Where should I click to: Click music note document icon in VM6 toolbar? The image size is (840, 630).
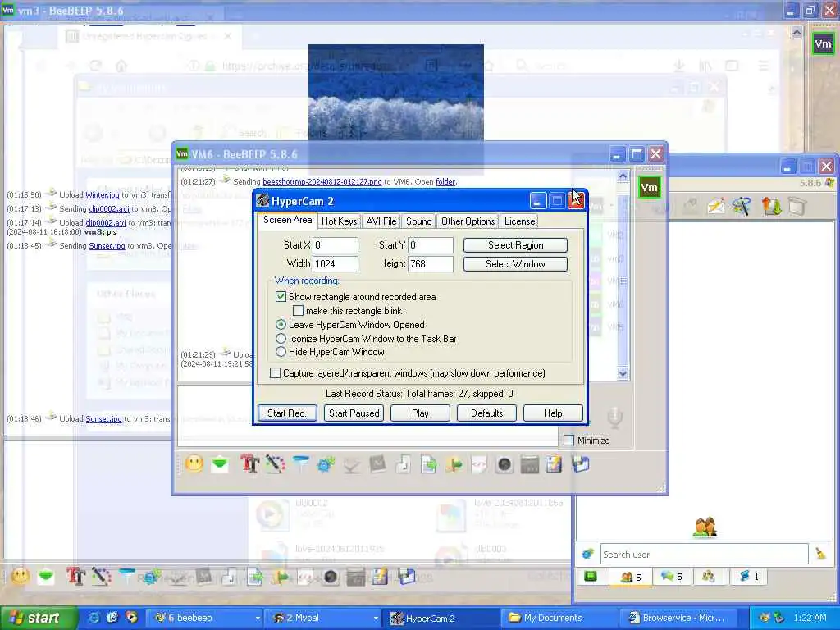click(x=404, y=464)
